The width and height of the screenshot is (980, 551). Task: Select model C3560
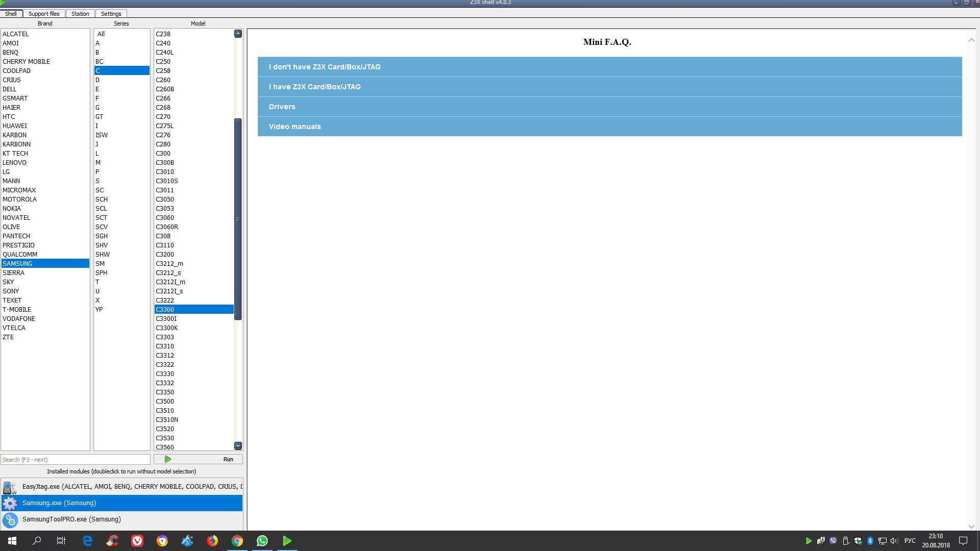click(x=194, y=447)
